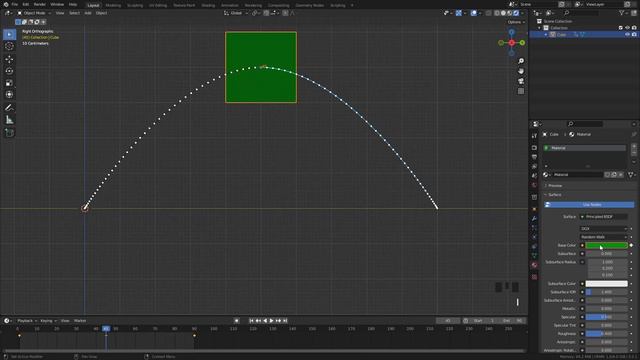640x360 pixels.
Task: Click the red X axis gizmo circle
Action: click(511, 42)
